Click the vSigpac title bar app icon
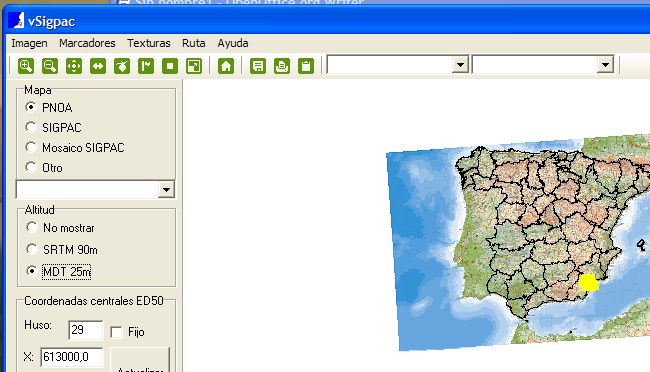This screenshot has height=372, width=650. (x=16, y=20)
